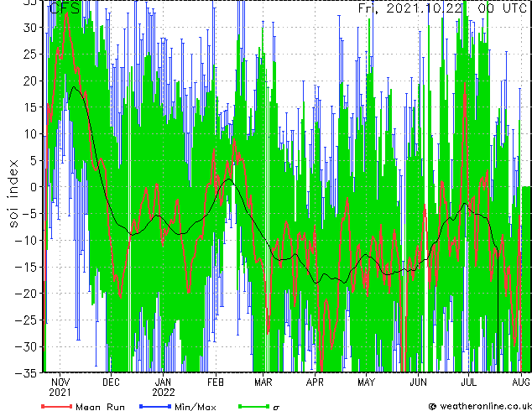Click the 00 UTC time label
This screenshot has height=411, width=532.
[502, 8]
